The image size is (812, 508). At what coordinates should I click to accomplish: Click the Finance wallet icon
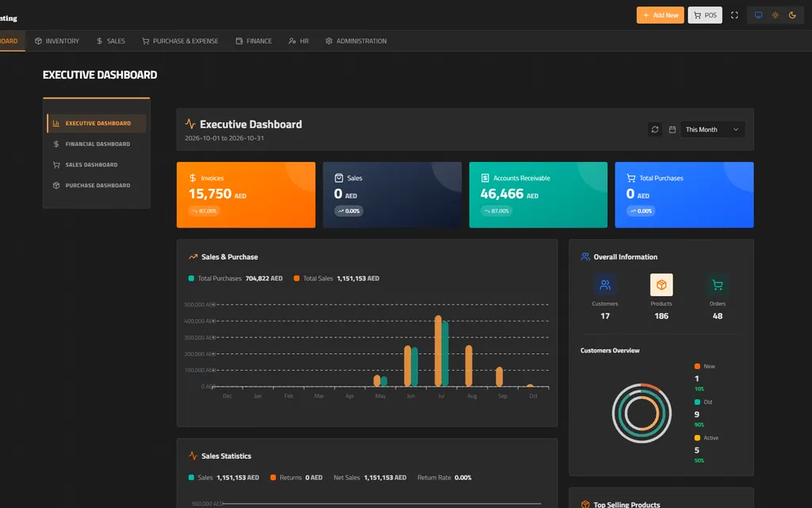[239, 41]
